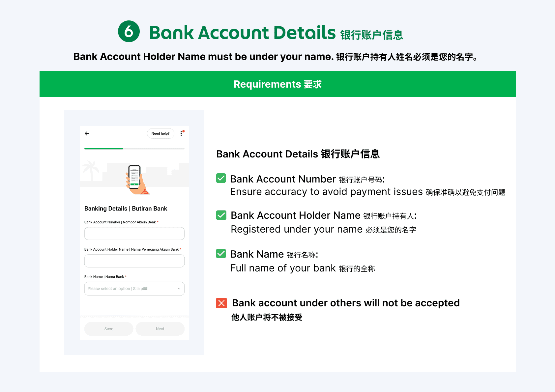Image resolution: width=555 pixels, height=392 pixels.
Task: Click the red X not-accepted icon
Action: [221, 303]
